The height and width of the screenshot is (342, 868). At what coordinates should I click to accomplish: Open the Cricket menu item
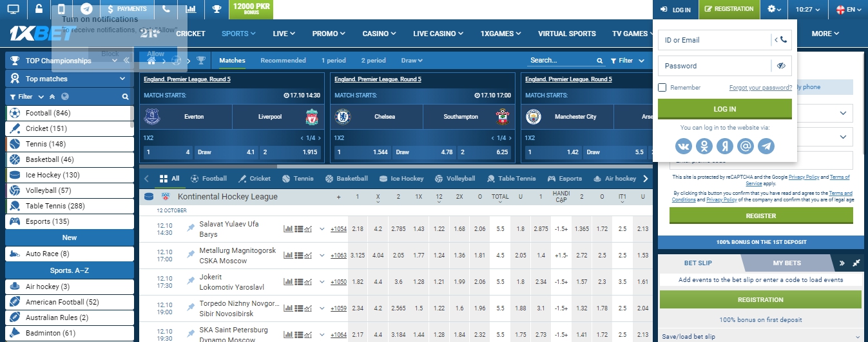click(x=191, y=34)
